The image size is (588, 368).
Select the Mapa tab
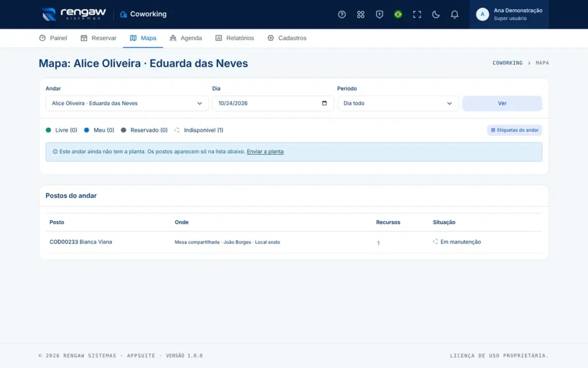click(143, 38)
